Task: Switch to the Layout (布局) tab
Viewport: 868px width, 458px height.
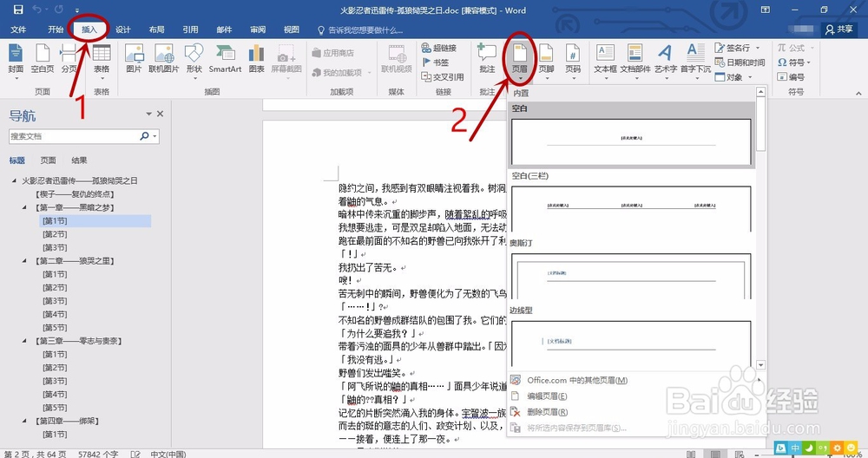Action: click(156, 29)
